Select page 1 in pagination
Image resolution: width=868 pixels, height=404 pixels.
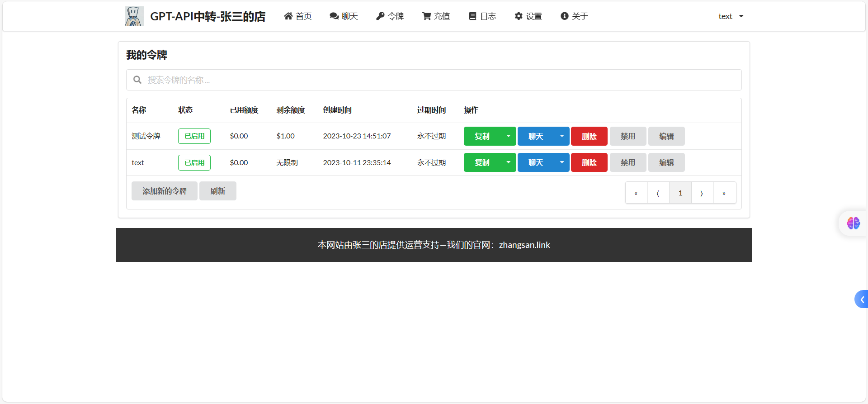click(680, 193)
